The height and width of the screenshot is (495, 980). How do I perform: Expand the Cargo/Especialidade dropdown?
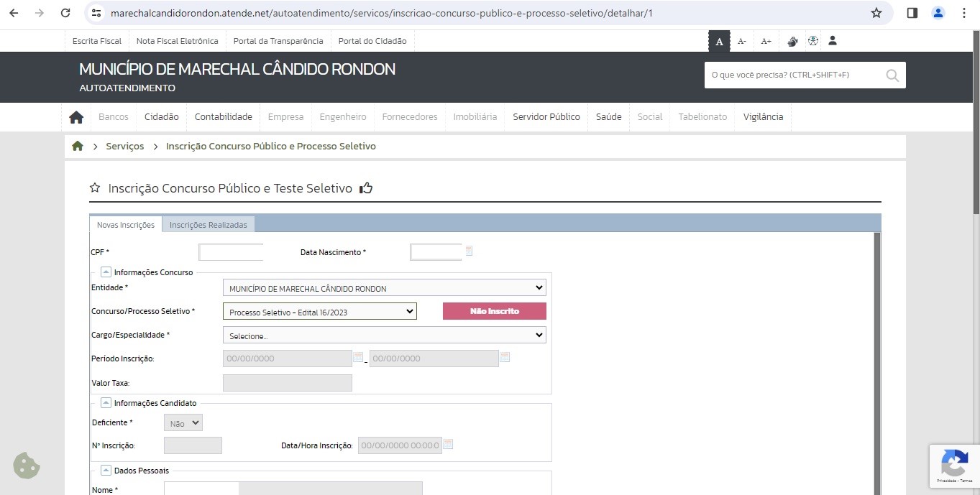(384, 336)
